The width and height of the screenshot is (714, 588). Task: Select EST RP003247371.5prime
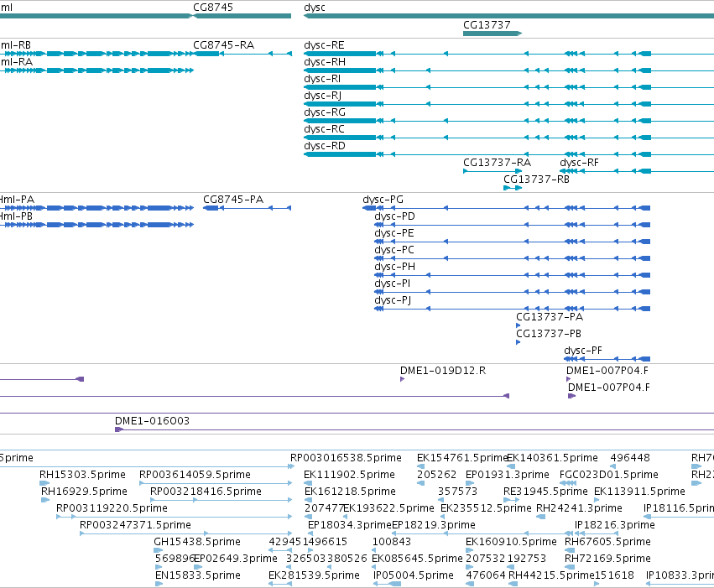pyautogui.click(x=135, y=525)
